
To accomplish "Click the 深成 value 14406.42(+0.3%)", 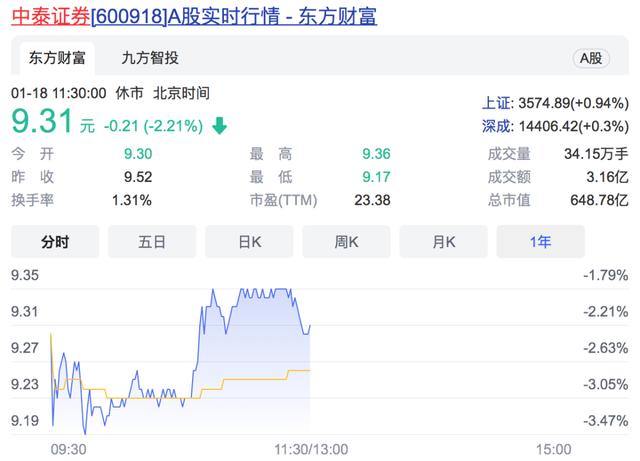I will [573, 126].
